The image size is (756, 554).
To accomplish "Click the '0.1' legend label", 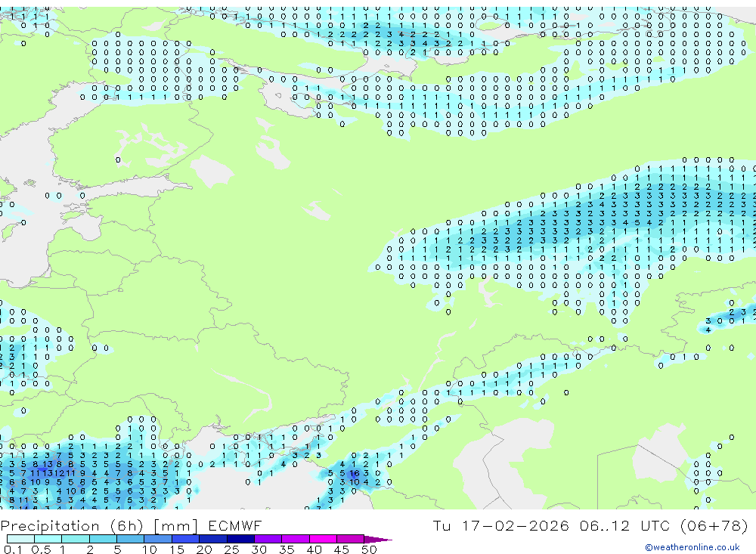I will (13, 549).
